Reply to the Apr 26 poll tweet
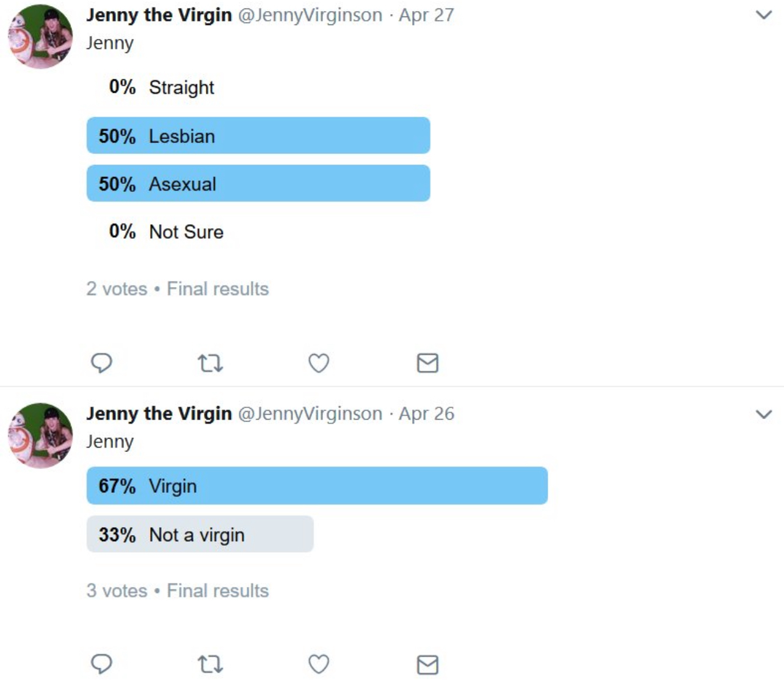 (x=101, y=664)
